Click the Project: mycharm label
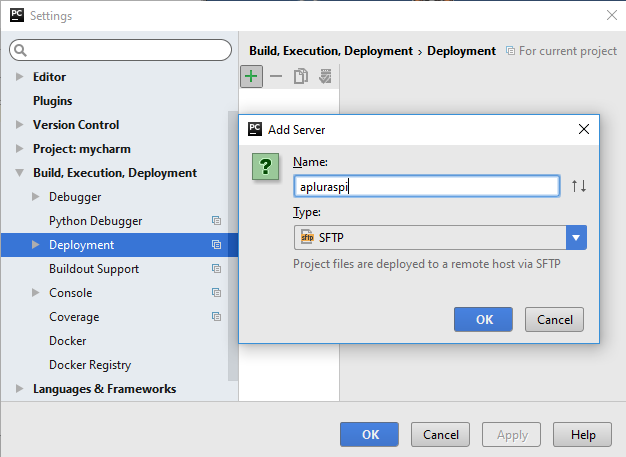The width and height of the screenshot is (626, 457). 82,149
